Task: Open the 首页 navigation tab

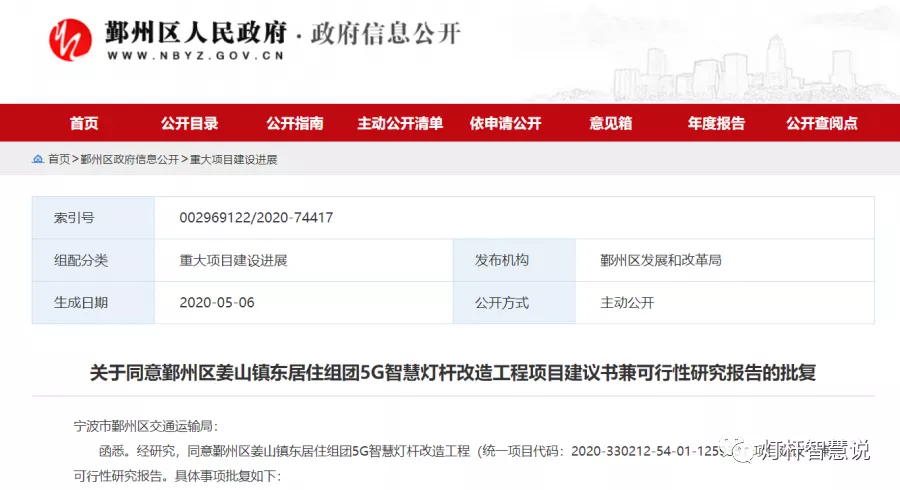Action: pos(84,123)
